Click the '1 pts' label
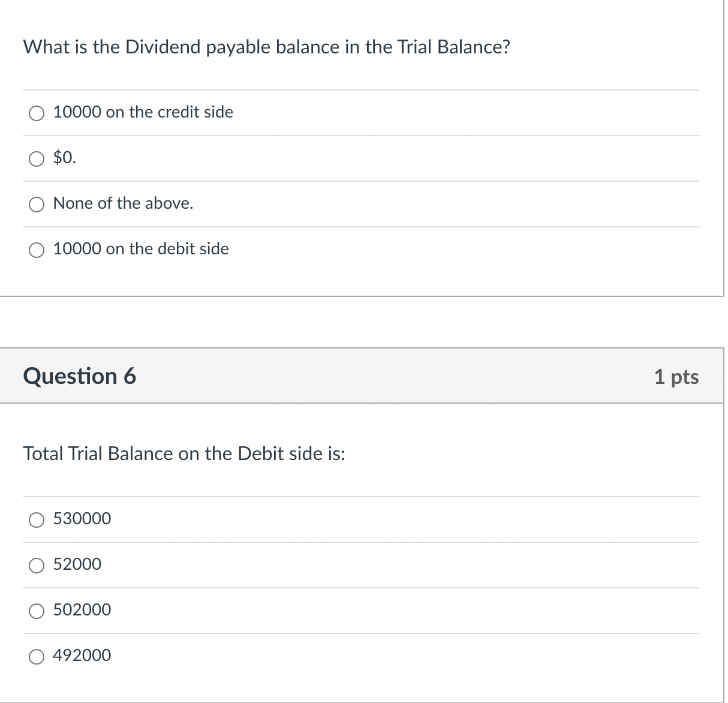The height and width of the screenshot is (703, 728). 676,377
